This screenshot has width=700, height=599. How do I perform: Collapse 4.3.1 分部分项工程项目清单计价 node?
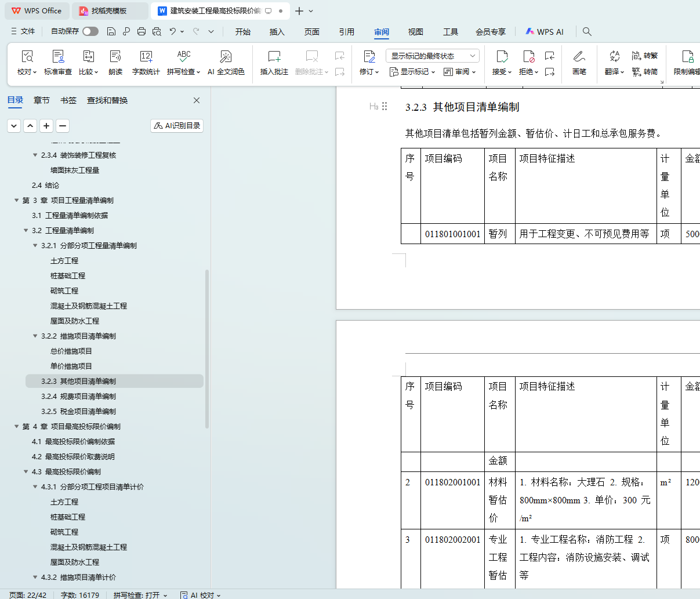(35, 487)
